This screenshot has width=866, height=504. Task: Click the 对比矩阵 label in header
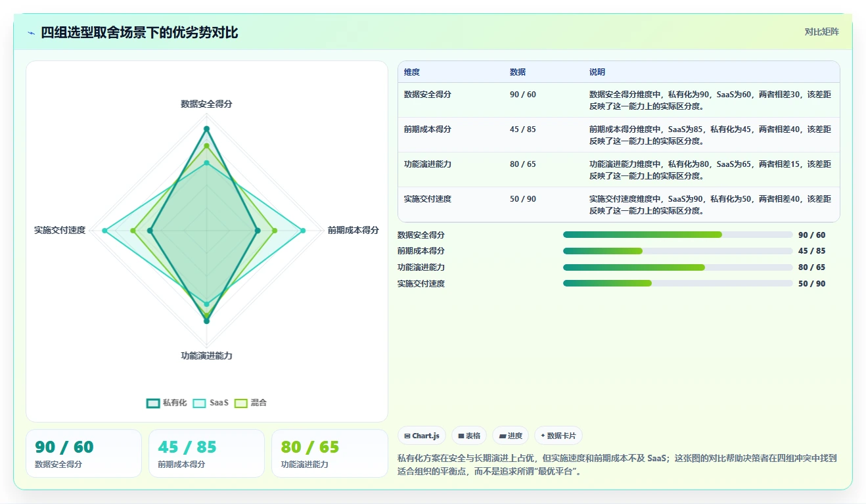pyautogui.click(x=822, y=32)
